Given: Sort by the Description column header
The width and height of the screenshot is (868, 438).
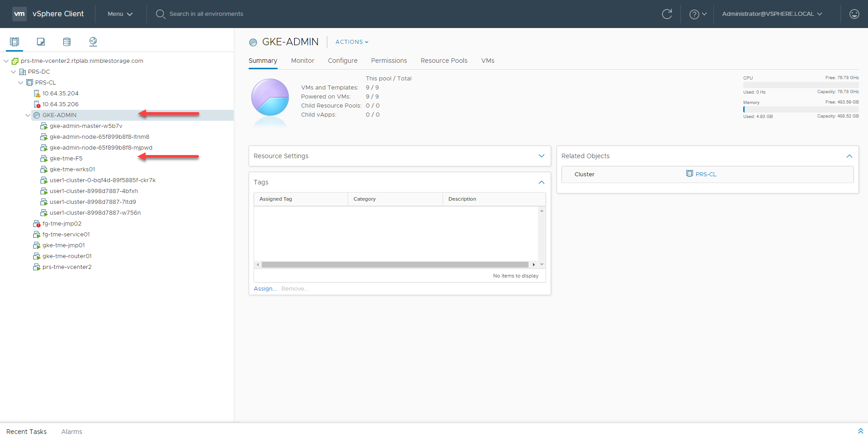Looking at the screenshot, I should point(494,199).
